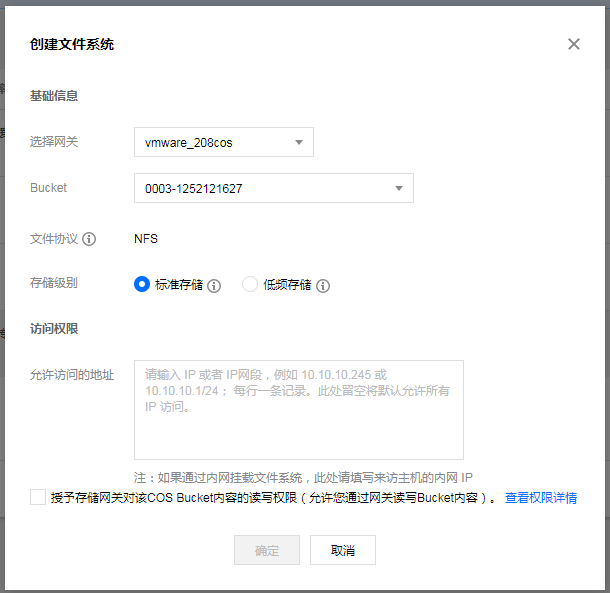
Task: Click the NFS protocol value
Action: [146, 239]
